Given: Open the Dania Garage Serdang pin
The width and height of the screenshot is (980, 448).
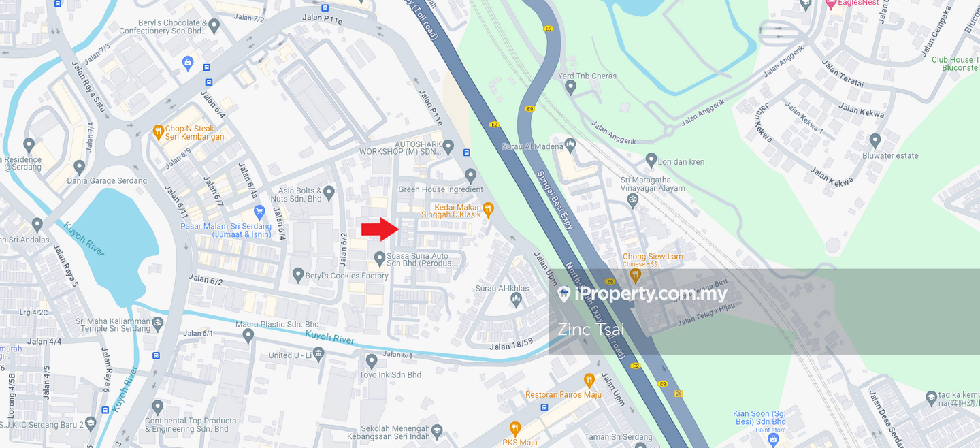Looking at the screenshot, I should tap(80, 167).
